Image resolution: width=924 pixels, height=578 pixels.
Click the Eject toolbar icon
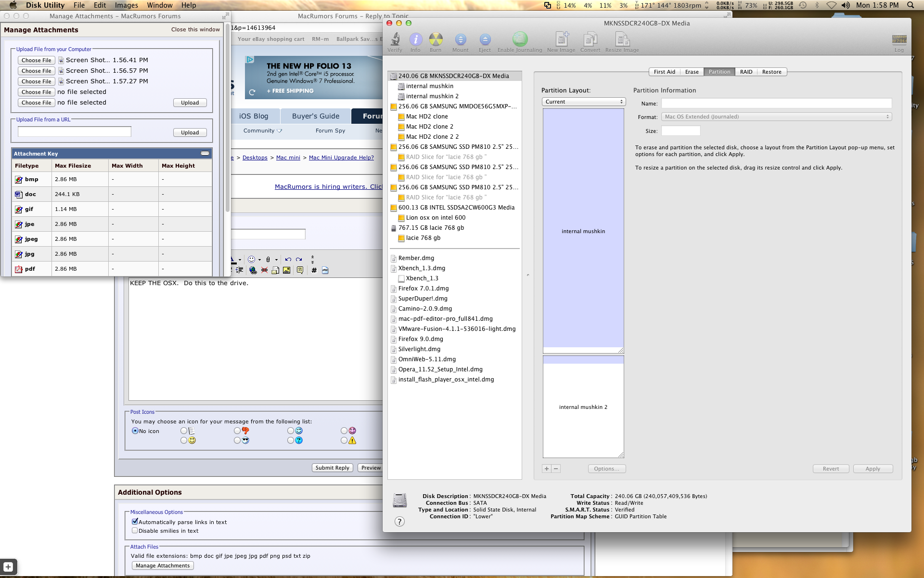[485, 40]
